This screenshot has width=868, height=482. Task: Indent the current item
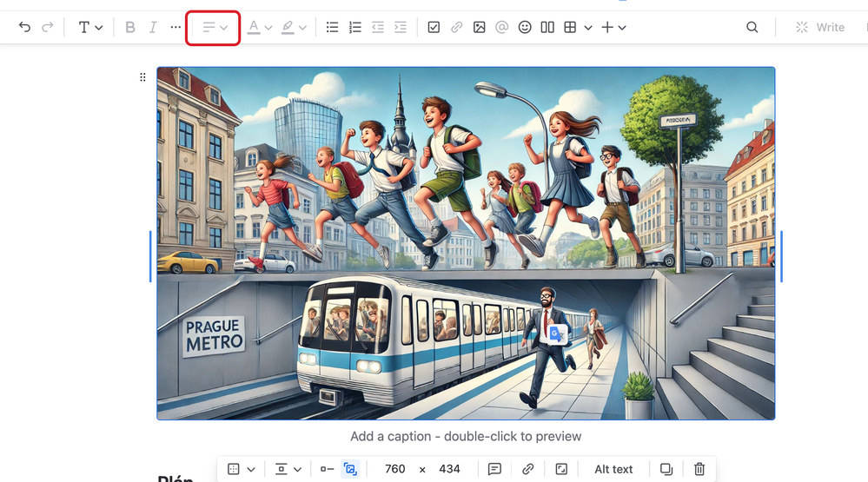click(x=401, y=27)
